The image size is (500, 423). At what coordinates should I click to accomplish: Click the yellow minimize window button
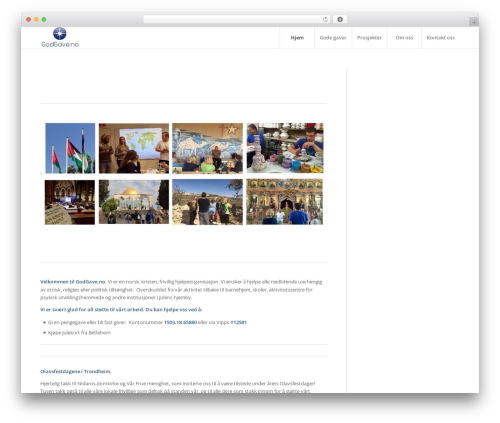[36, 19]
